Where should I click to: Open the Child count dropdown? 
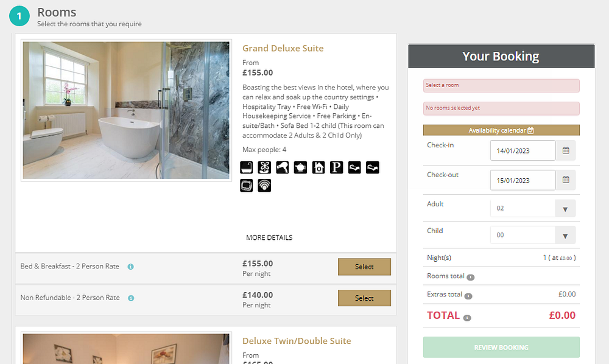tap(533, 235)
